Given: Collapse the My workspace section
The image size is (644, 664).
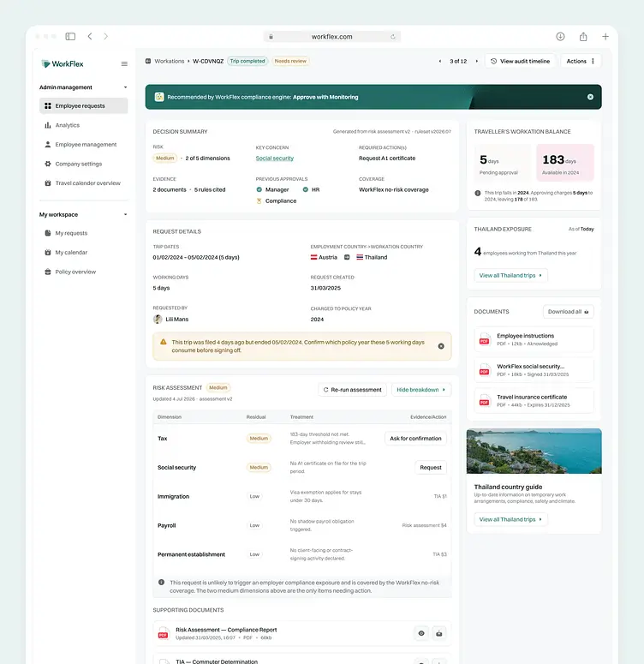Looking at the screenshot, I should [125, 215].
